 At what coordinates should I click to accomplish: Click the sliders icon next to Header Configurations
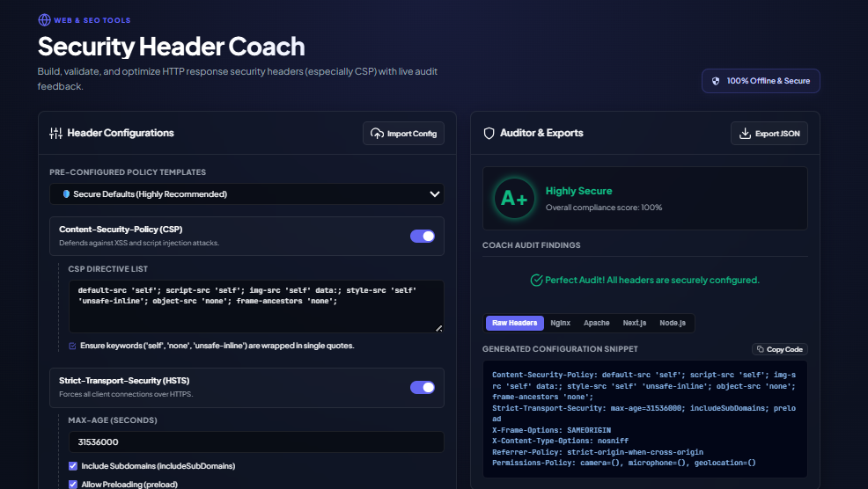(55, 133)
